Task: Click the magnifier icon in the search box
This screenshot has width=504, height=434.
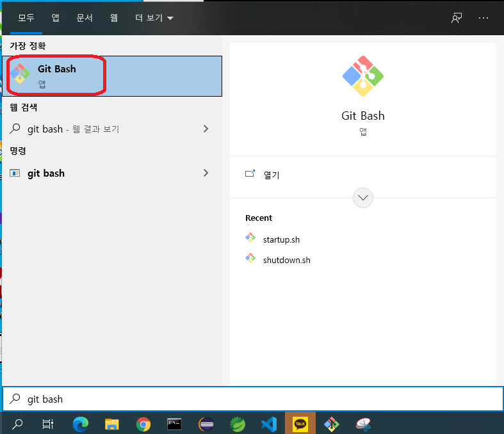Action: point(15,399)
